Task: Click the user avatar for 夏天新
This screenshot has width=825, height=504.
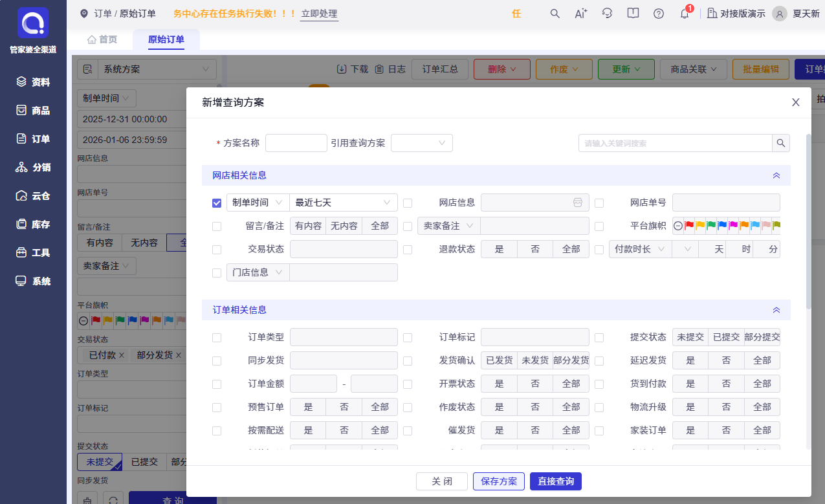Action: point(780,14)
